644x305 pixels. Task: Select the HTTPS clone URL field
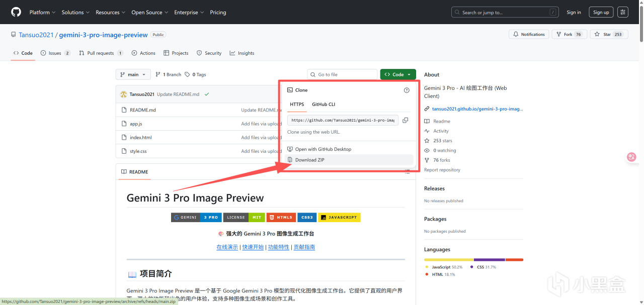(x=343, y=120)
